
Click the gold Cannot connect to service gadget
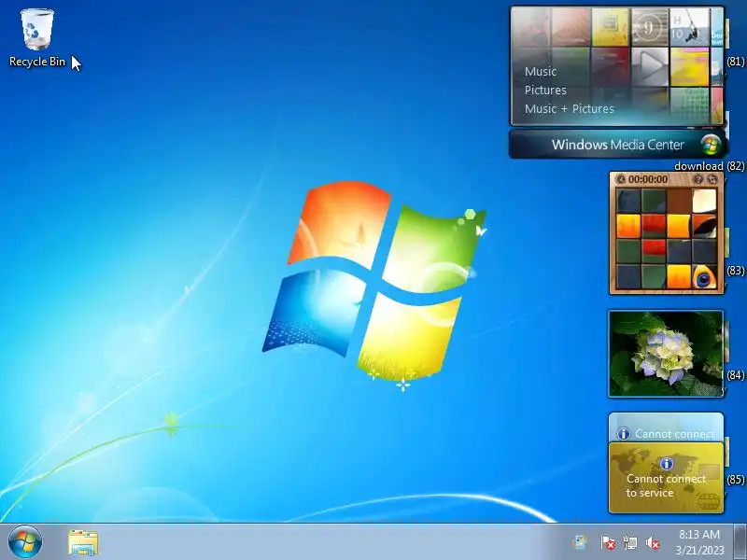tap(666, 478)
